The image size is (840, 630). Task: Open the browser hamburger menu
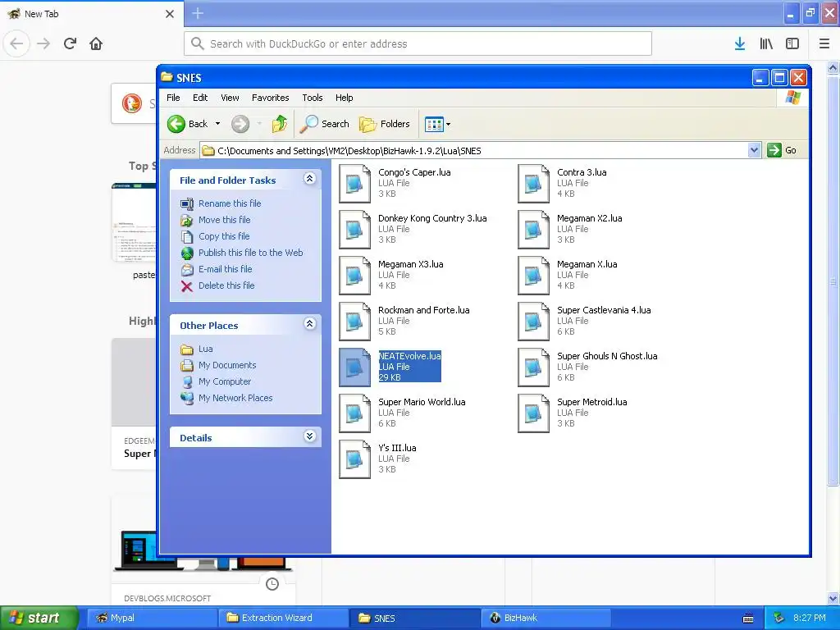824,43
